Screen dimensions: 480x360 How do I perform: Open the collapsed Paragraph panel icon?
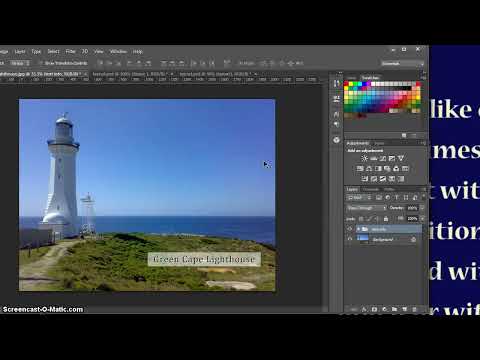point(336,124)
